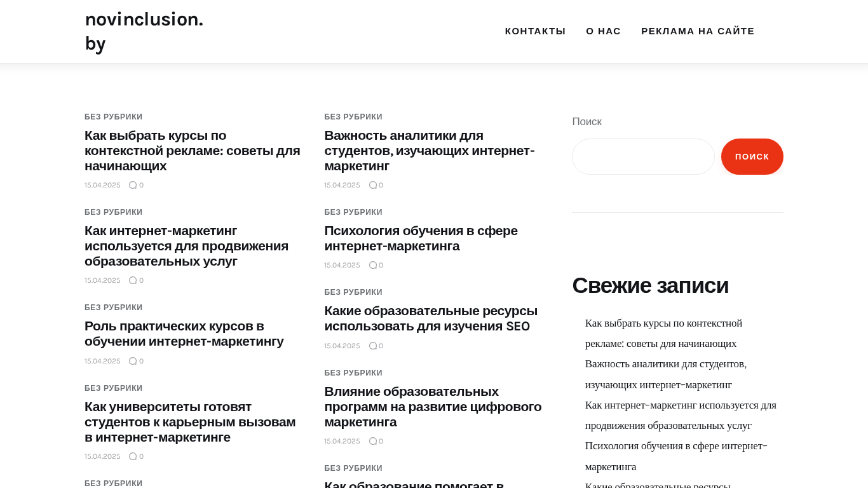Click comment icon under universities career challenges article
868x488 pixels.
click(133, 456)
